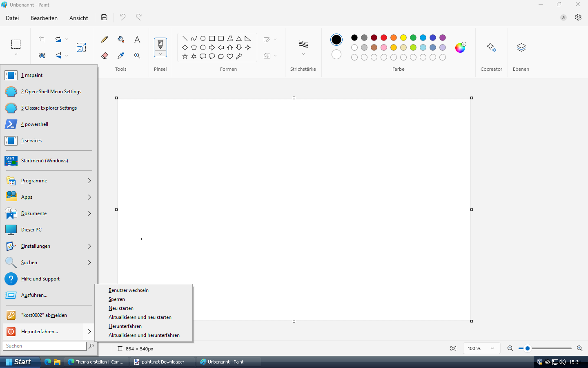Viewport: 588px width, 368px height.
Task: Open the Datei menu
Action: 12,18
